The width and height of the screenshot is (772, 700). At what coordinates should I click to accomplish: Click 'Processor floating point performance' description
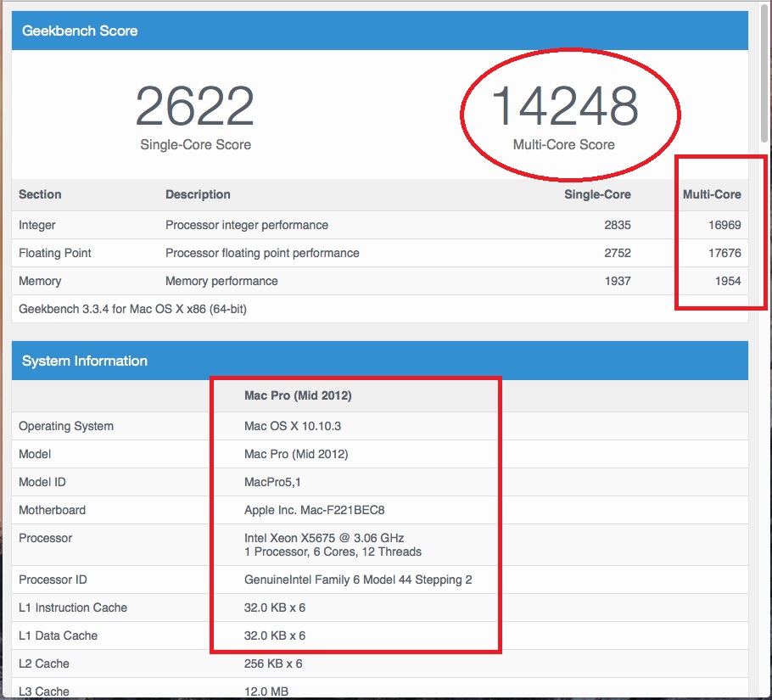[262, 253]
